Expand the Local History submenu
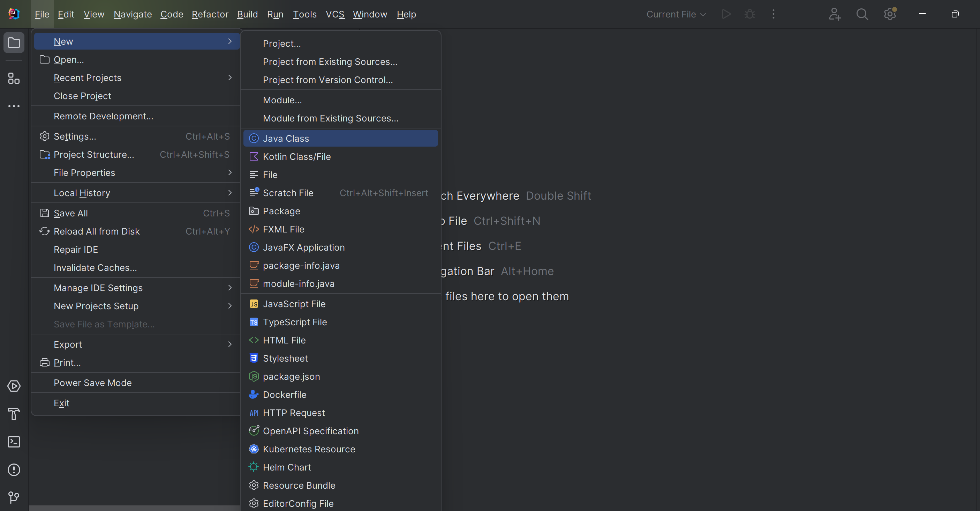980x511 pixels. [137, 193]
